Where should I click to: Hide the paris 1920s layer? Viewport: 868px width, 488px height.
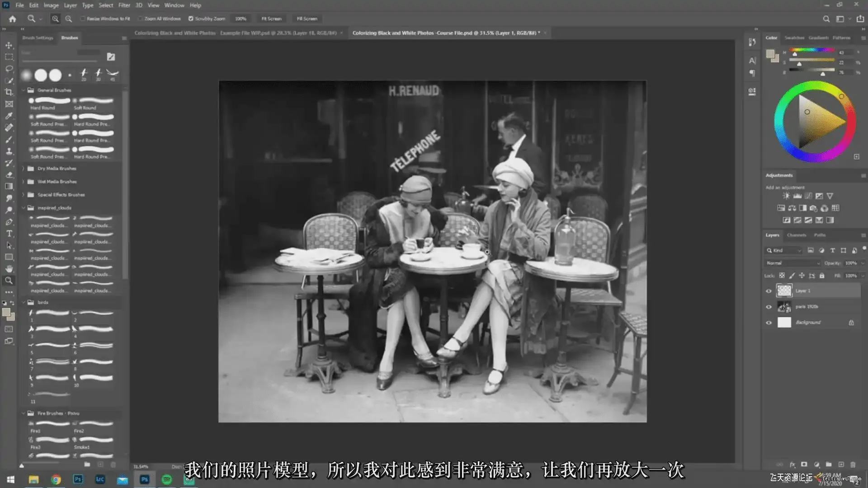tap(769, 307)
